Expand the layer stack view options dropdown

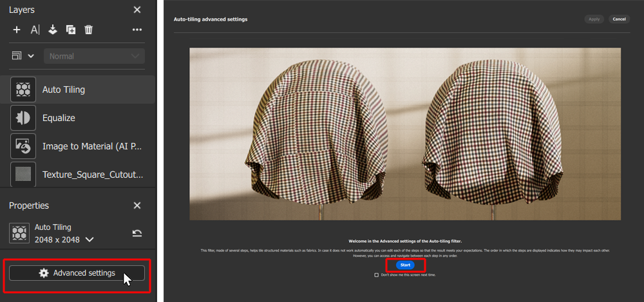tap(22, 56)
